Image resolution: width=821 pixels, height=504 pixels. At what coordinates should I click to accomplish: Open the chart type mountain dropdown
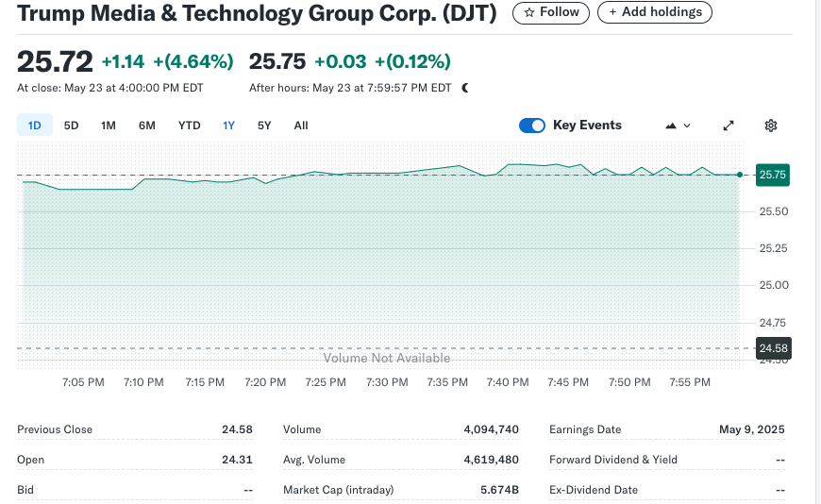point(679,126)
